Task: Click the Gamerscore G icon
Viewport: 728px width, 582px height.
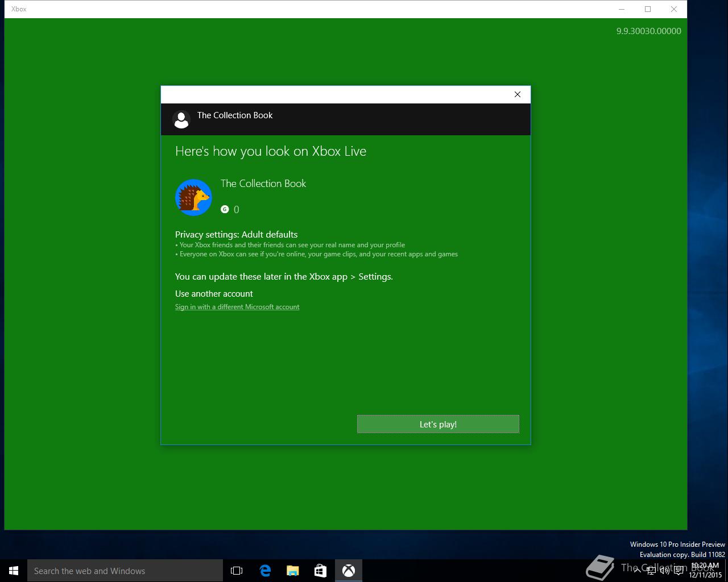Action: (x=225, y=209)
